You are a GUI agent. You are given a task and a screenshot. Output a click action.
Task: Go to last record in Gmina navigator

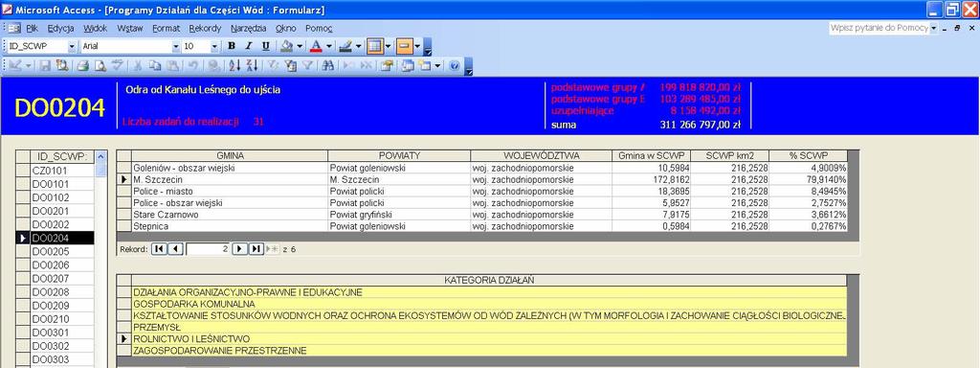[x=256, y=249]
